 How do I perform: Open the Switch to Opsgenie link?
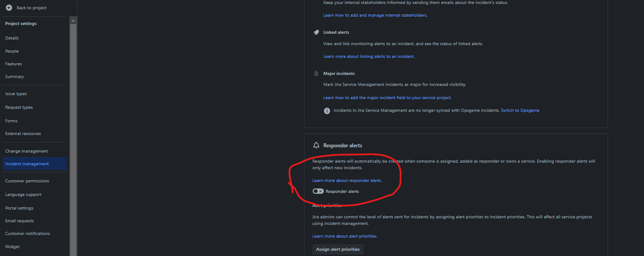tap(519, 110)
